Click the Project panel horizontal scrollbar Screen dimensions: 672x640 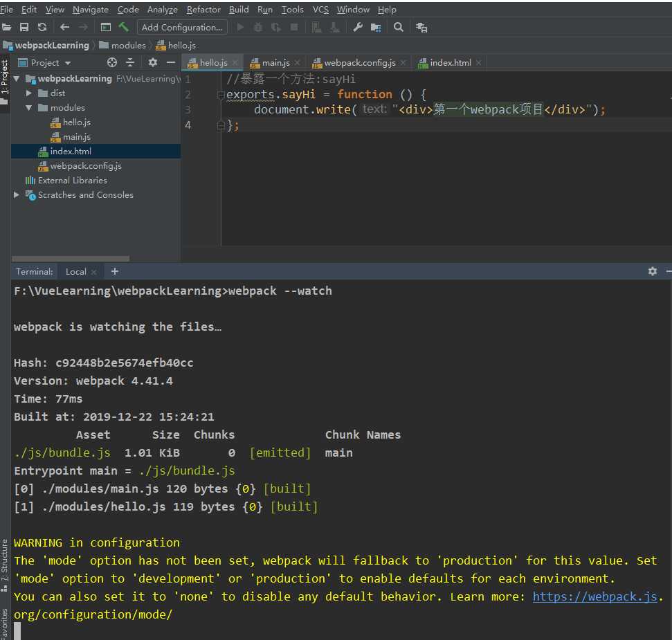[x=71, y=259]
